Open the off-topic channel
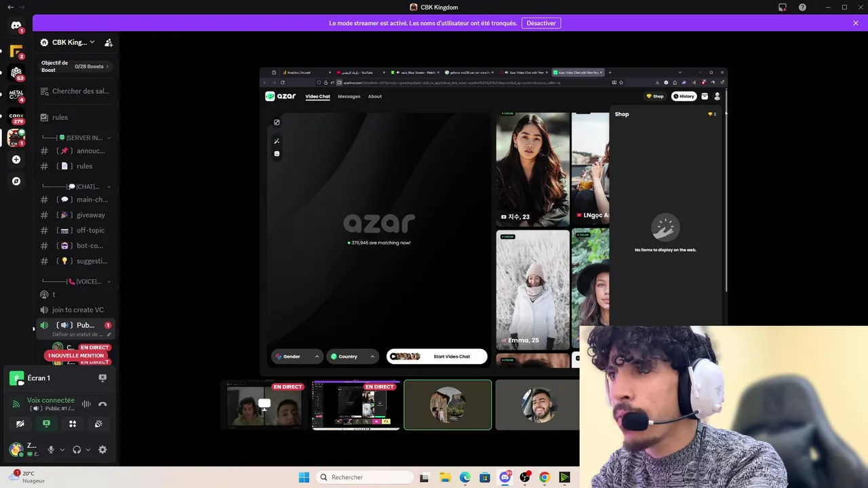The width and height of the screenshot is (868, 488). click(76, 230)
